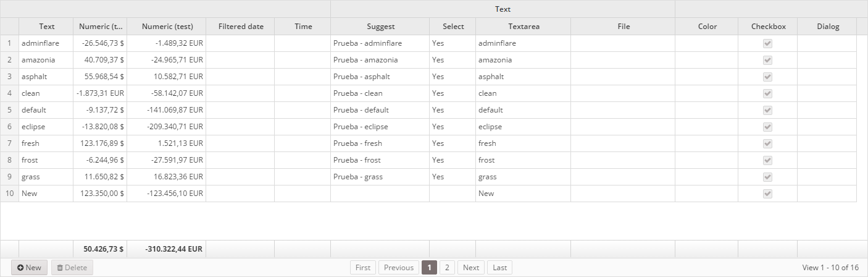Click the Color cell in clean row

tap(707, 93)
